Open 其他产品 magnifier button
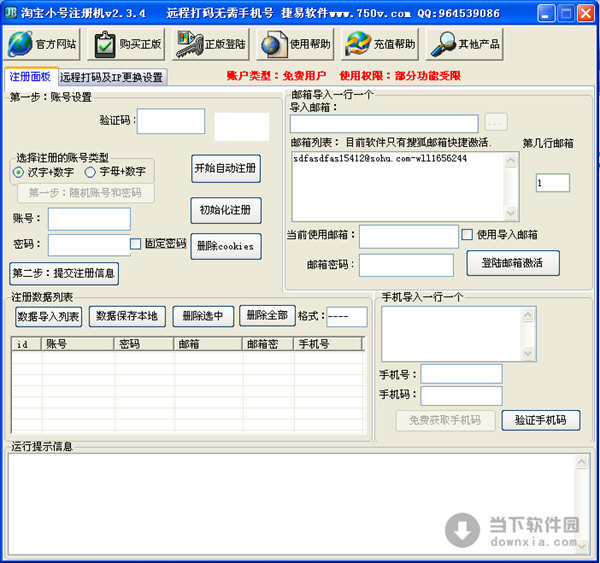Image resolution: width=600 pixels, height=563 pixels. pyautogui.click(x=465, y=44)
